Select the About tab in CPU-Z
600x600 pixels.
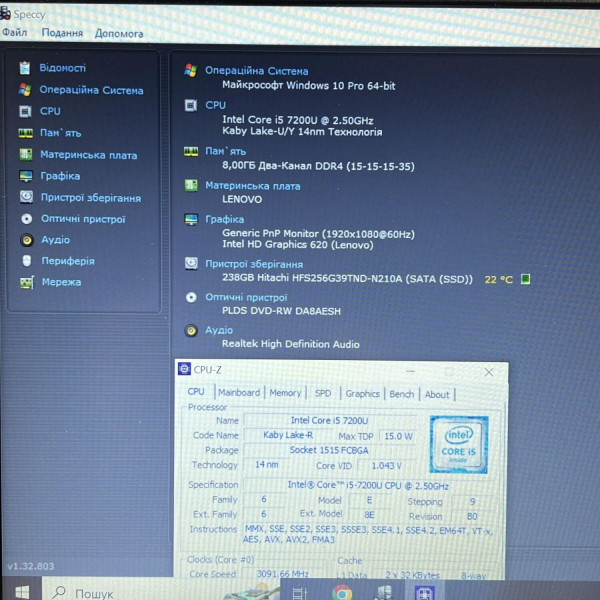click(x=437, y=395)
